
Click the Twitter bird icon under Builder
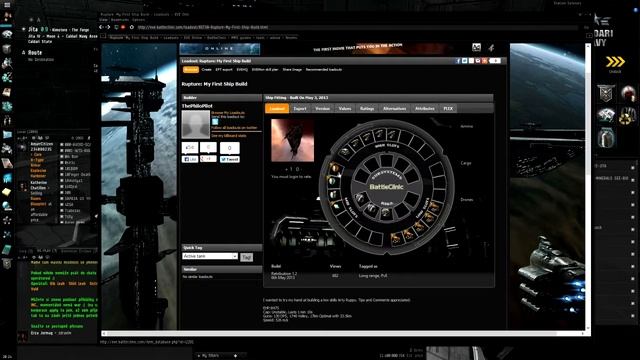click(x=215, y=122)
